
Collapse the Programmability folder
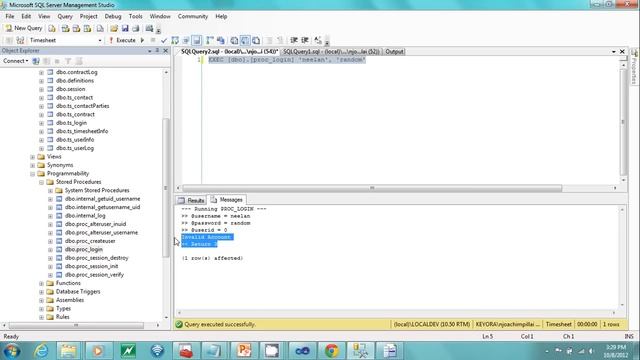pyautogui.click(x=32, y=173)
